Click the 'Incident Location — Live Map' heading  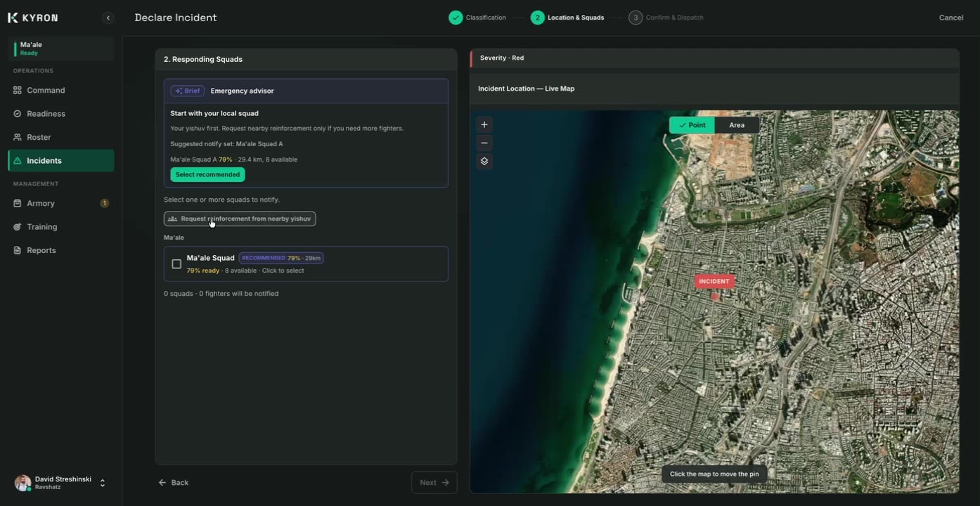click(x=527, y=89)
